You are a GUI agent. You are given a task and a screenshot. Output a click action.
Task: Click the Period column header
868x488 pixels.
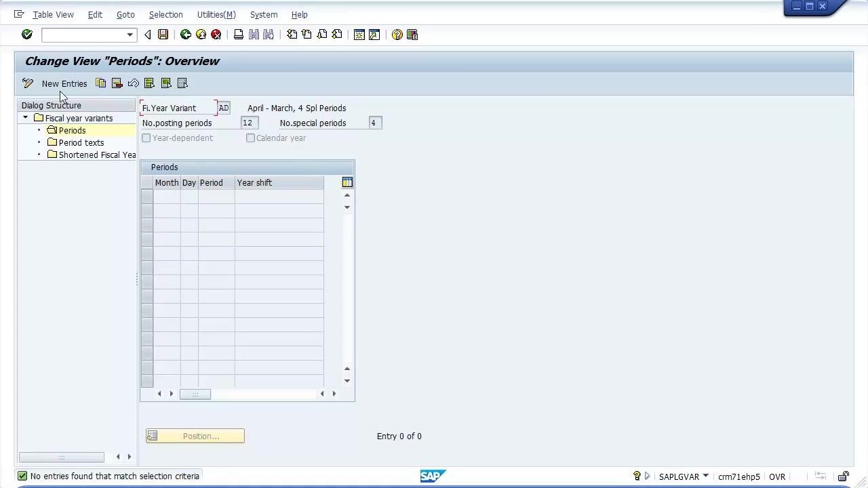(216, 182)
